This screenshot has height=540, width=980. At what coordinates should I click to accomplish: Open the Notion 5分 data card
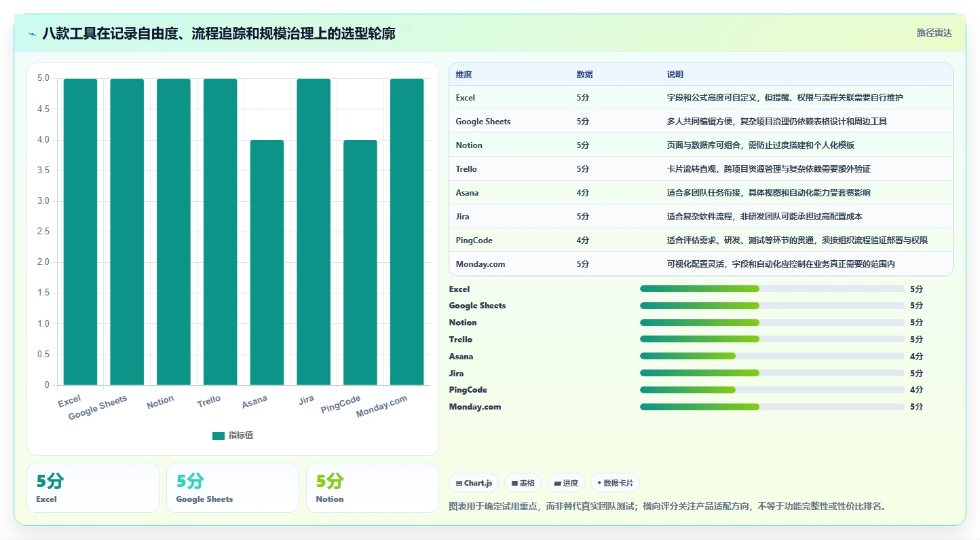373,488
